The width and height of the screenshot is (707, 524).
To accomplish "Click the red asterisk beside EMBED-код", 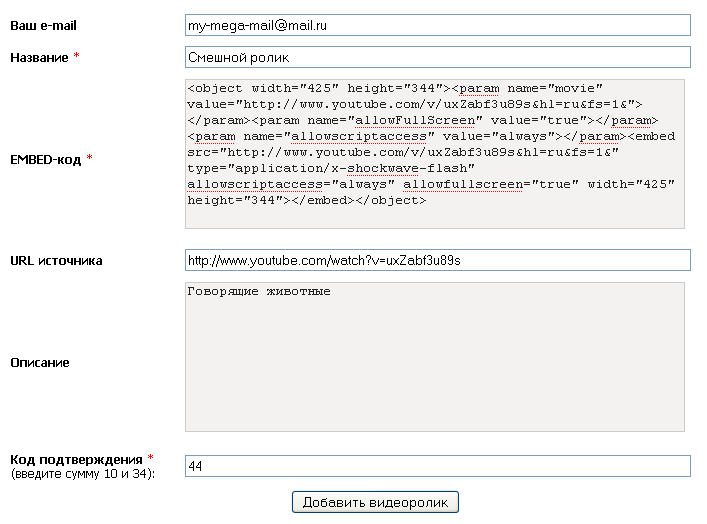I will 89,158.
